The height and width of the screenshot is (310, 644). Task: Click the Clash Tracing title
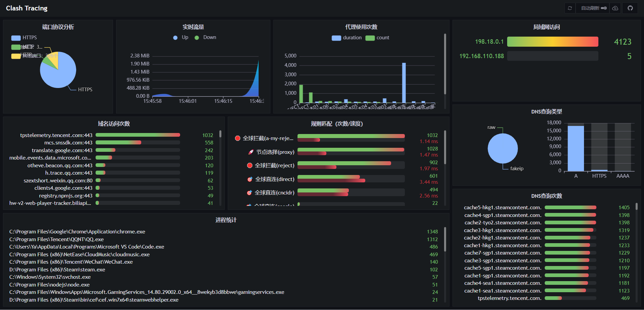(26, 8)
